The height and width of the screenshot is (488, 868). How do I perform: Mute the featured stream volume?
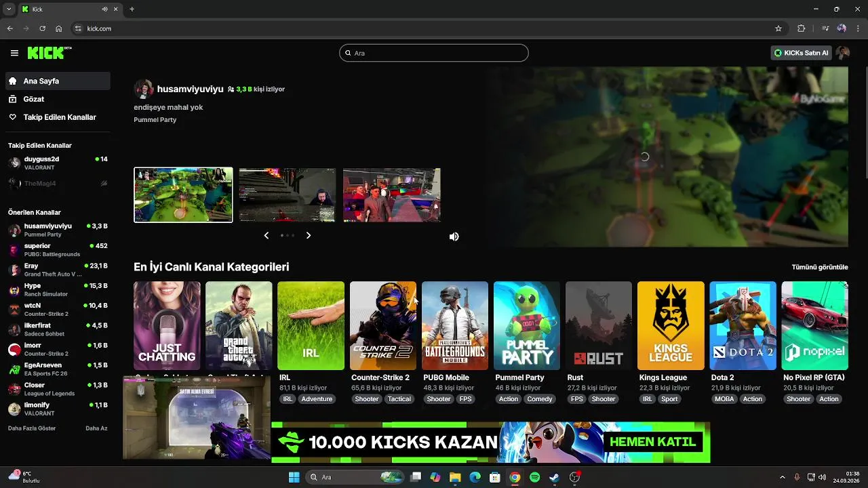pos(454,237)
